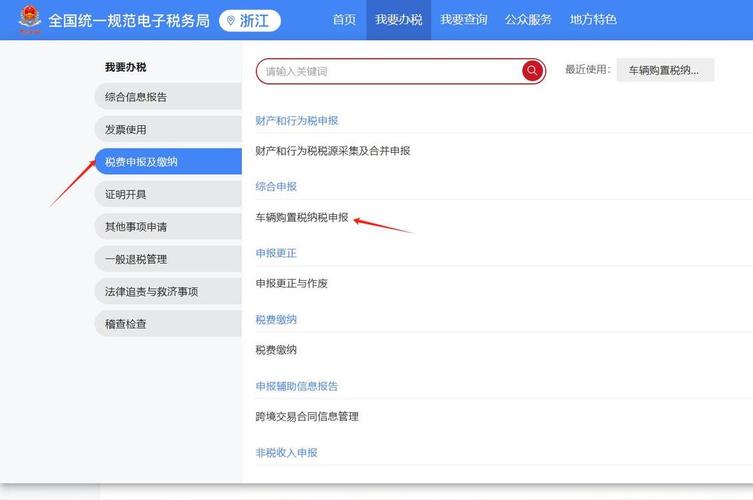Click the 申报更正 section heading

(x=276, y=253)
